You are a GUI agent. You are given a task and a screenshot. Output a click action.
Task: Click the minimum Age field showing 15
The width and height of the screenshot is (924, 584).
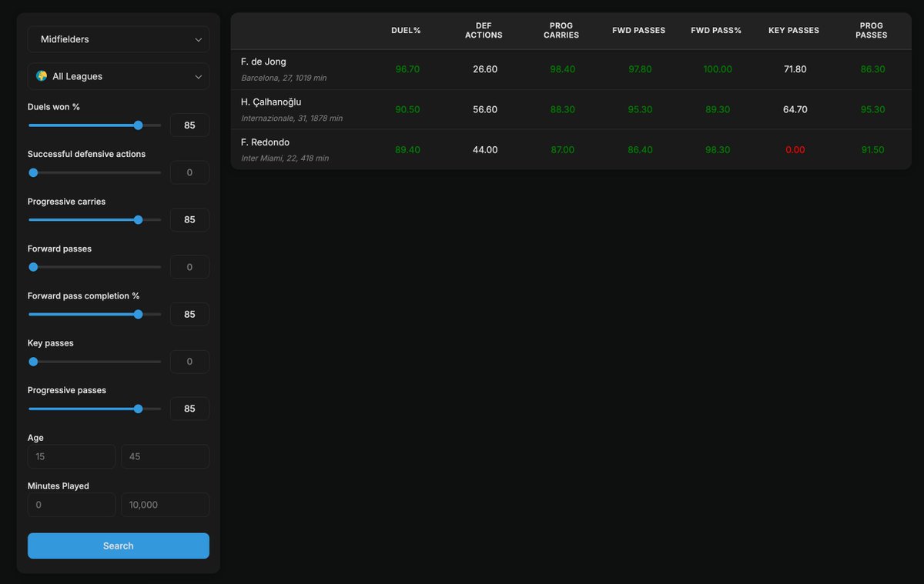[72, 456]
